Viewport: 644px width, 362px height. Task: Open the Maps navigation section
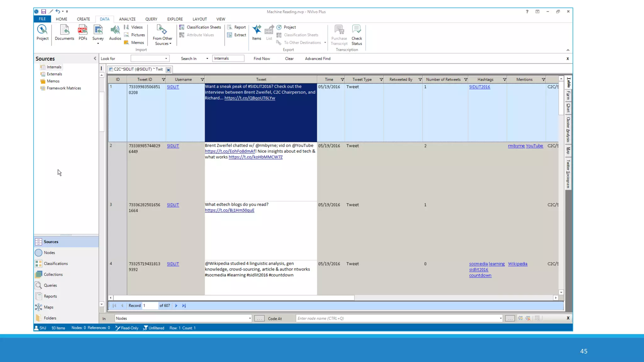click(48, 307)
